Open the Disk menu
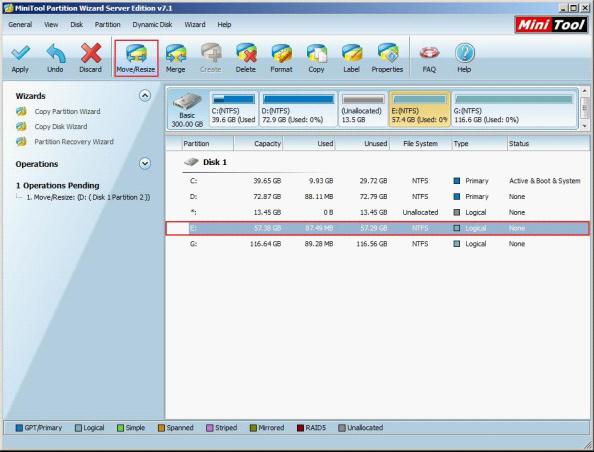 point(77,25)
